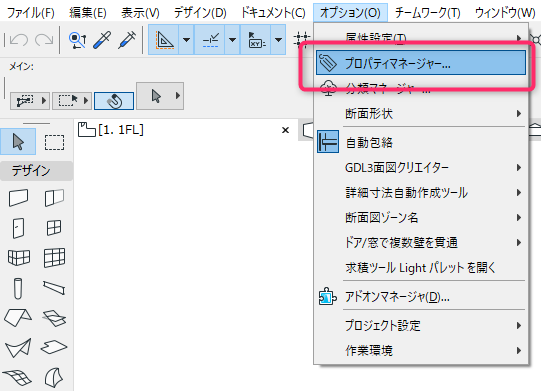541x391 pixels.
Task: Open the Find and Select magnifier tool
Action: coord(77,40)
